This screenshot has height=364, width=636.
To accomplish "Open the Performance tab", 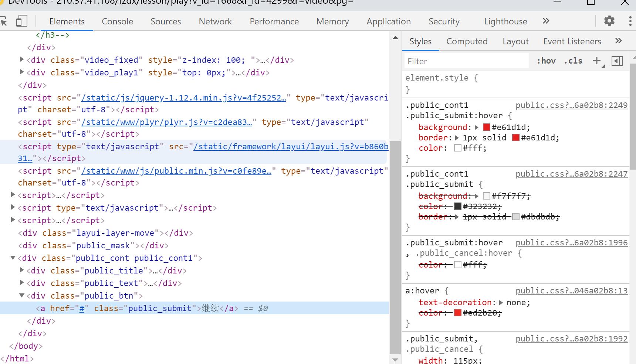I will tap(274, 21).
